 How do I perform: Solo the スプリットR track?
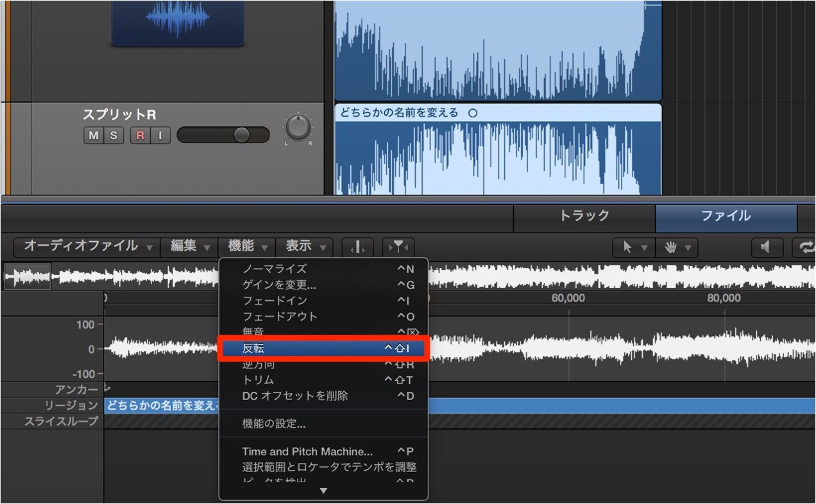pos(114,135)
